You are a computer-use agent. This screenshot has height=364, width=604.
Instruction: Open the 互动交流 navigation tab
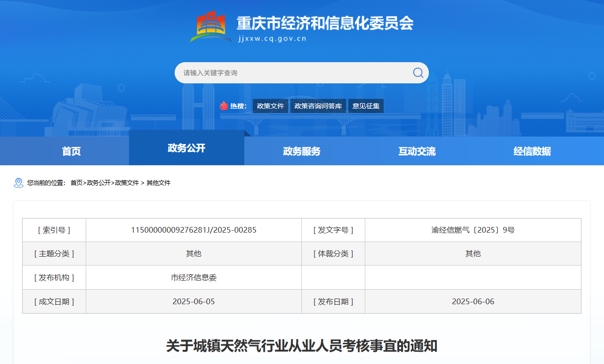[x=417, y=151]
